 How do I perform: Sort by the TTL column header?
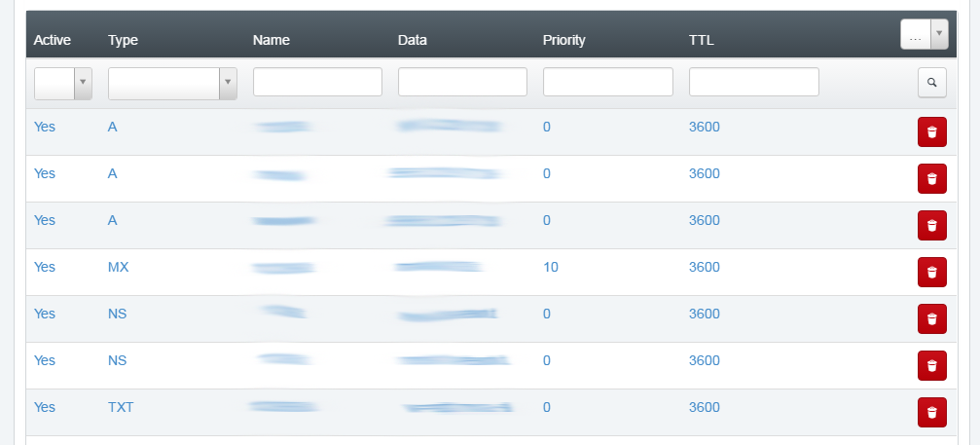click(702, 40)
